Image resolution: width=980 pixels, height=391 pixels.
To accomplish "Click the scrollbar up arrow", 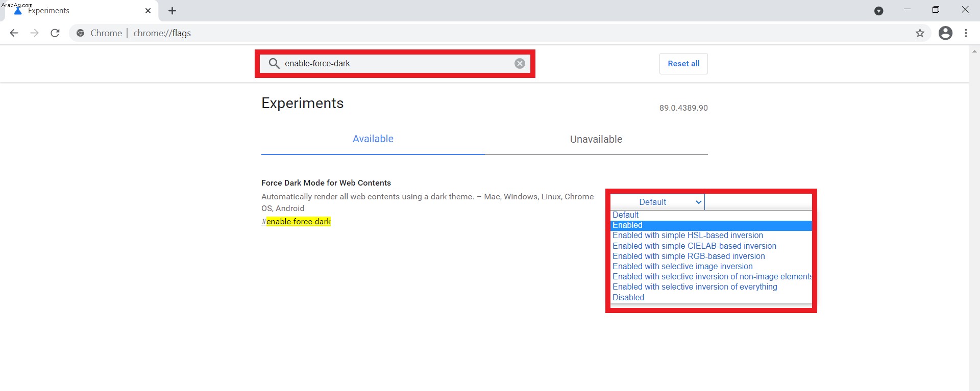I will (x=974, y=51).
